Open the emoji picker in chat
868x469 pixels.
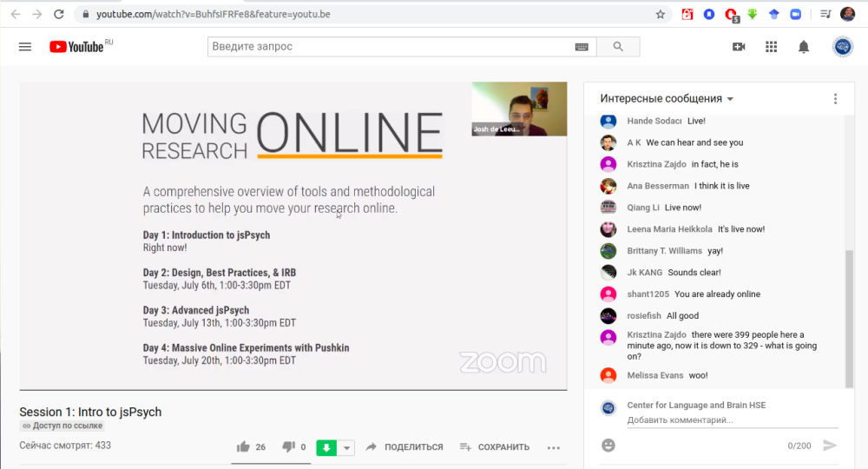point(608,445)
